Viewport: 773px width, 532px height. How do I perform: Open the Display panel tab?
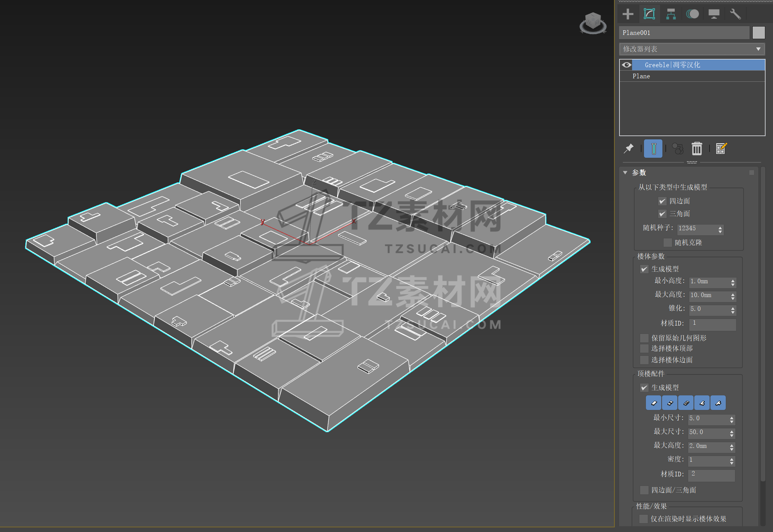click(x=714, y=14)
